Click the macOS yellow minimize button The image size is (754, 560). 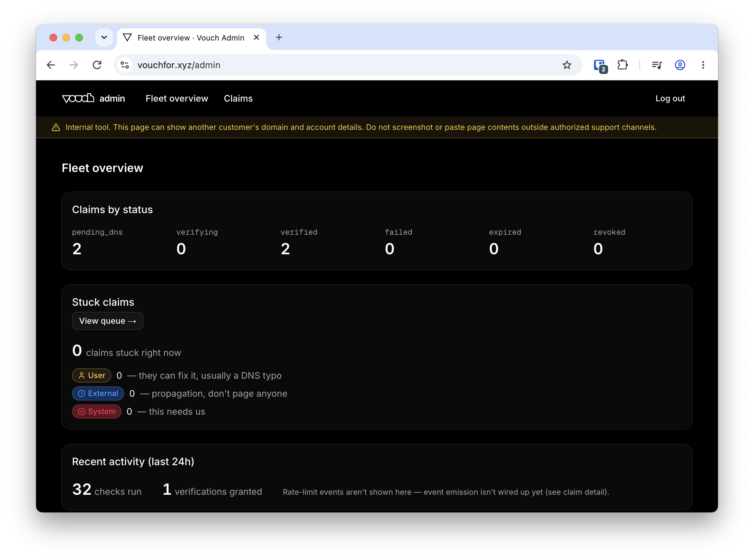pyautogui.click(x=66, y=37)
